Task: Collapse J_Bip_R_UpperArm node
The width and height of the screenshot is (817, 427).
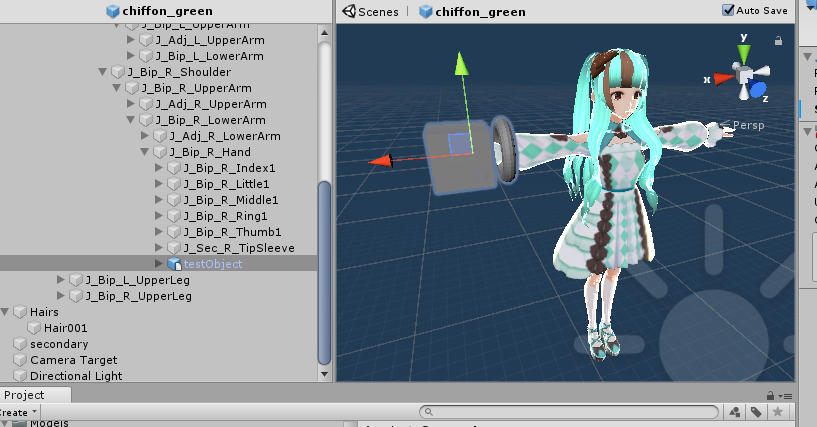Action: click(x=117, y=88)
